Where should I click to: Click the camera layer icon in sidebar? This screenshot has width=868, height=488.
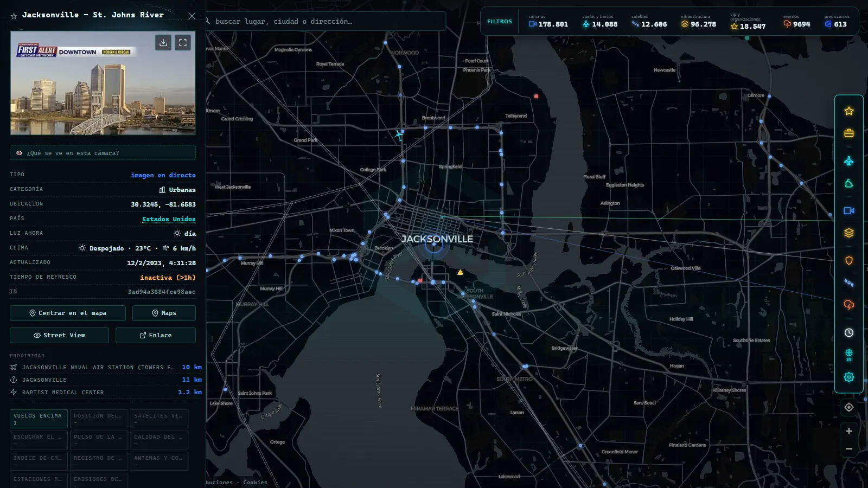[849, 210]
